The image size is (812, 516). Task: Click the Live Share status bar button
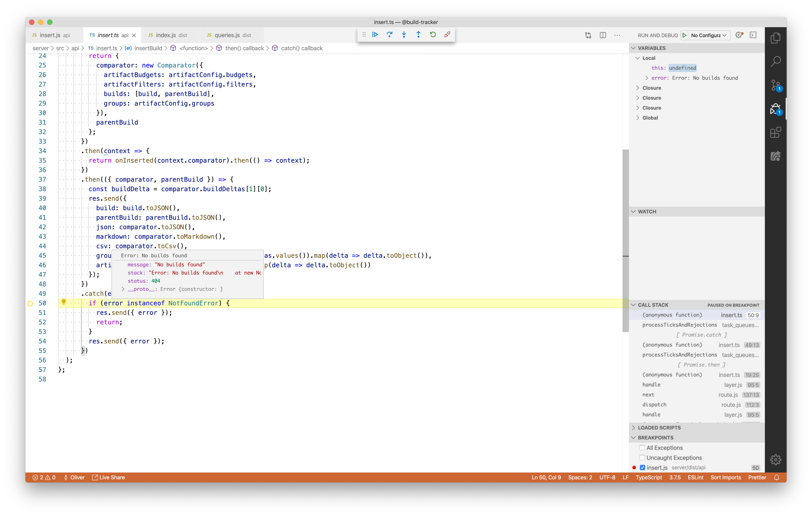pos(108,477)
